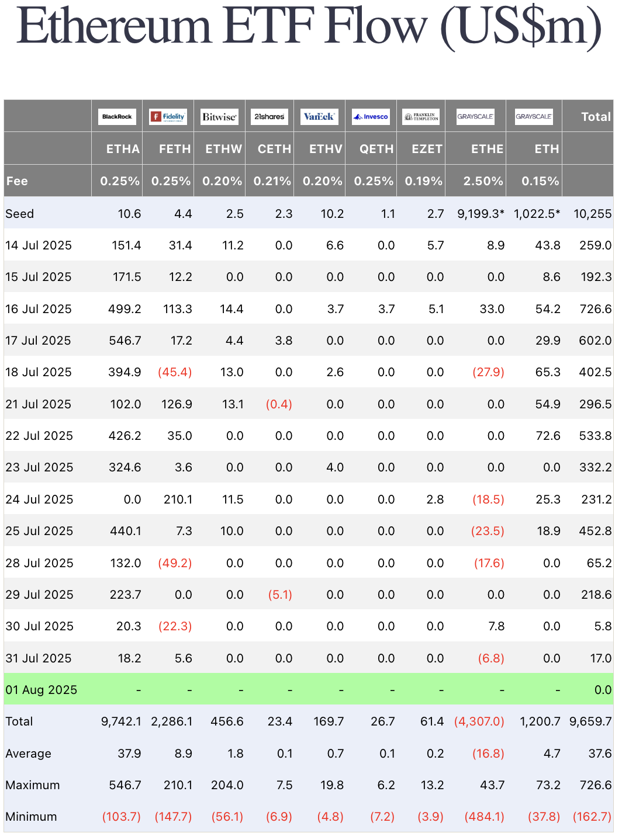Screen dimensions: 622x840
Task: Click the Fidelity logo
Action: [168, 117]
